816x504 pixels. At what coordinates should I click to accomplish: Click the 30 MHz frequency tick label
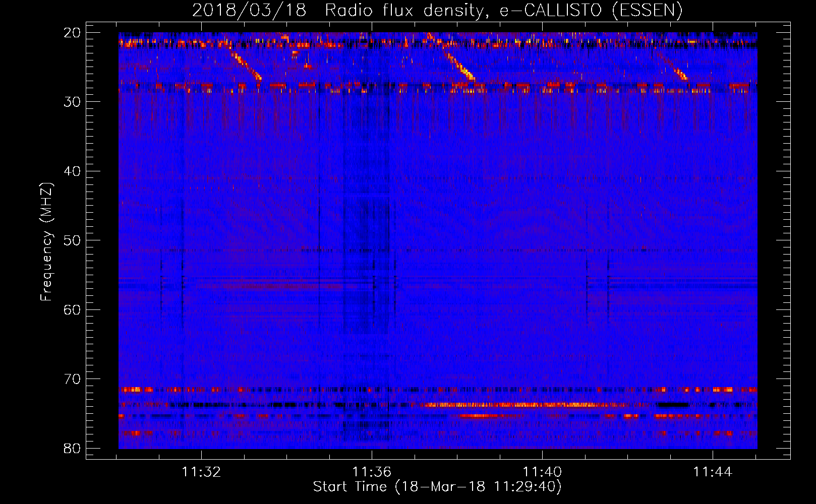pyautogui.click(x=73, y=102)
